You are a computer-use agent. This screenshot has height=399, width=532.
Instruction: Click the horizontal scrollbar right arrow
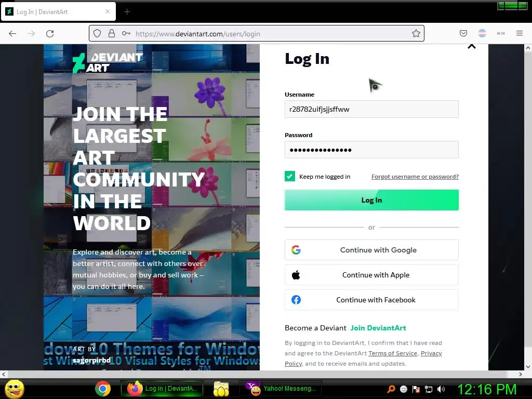(521, 374)
